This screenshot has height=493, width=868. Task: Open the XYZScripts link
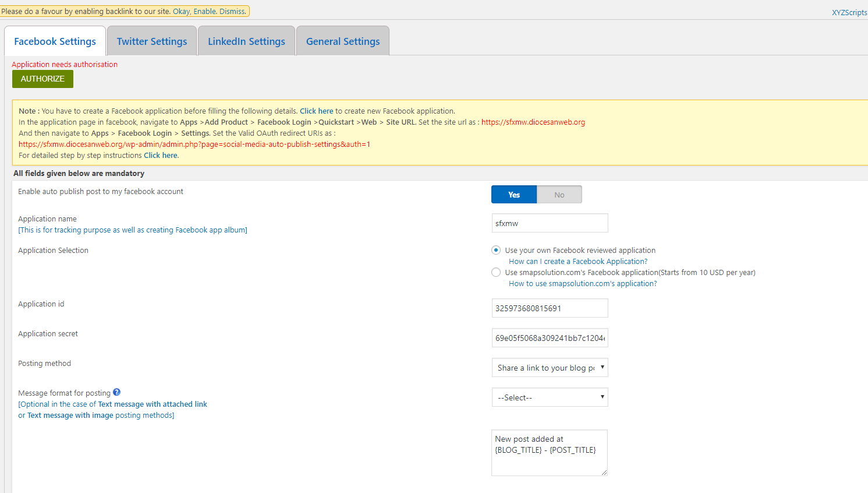[x=849, y=12]
